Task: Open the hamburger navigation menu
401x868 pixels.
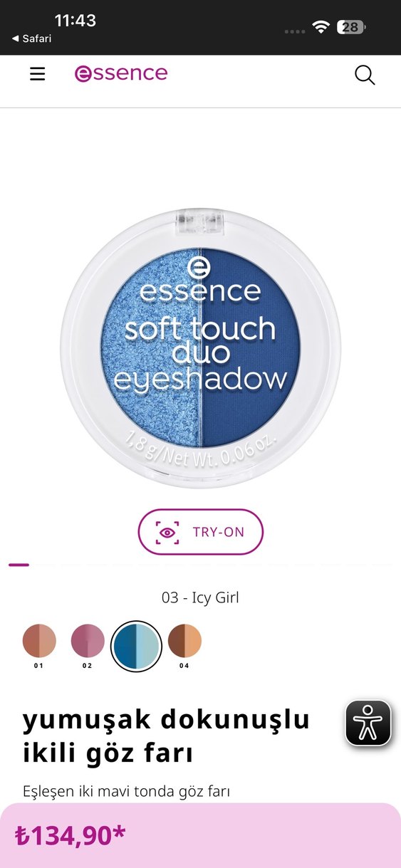Action: click(37, 74)
